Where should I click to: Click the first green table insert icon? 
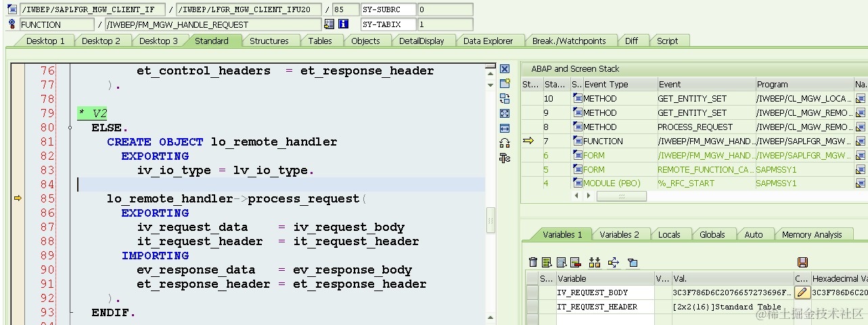(x=547, y=263)
